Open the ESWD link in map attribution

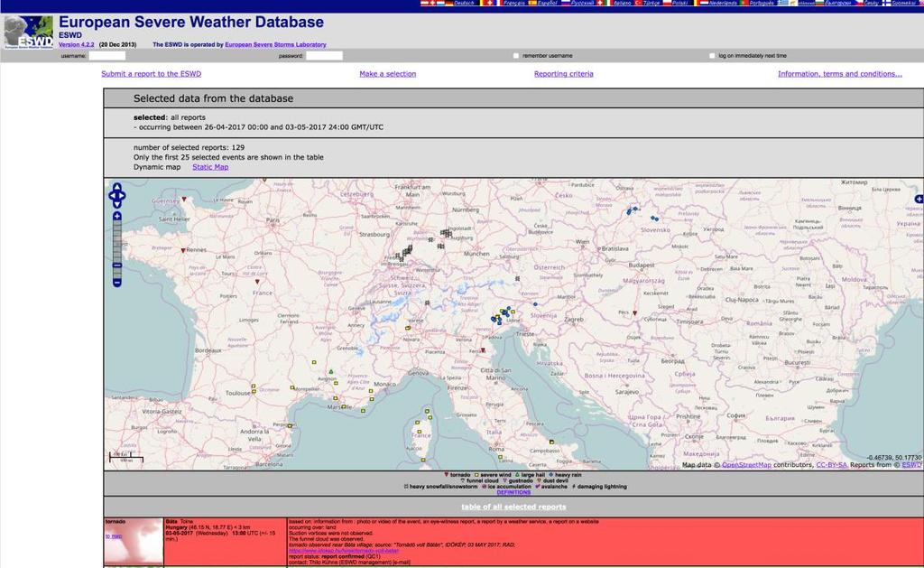[x=911, y=465]
